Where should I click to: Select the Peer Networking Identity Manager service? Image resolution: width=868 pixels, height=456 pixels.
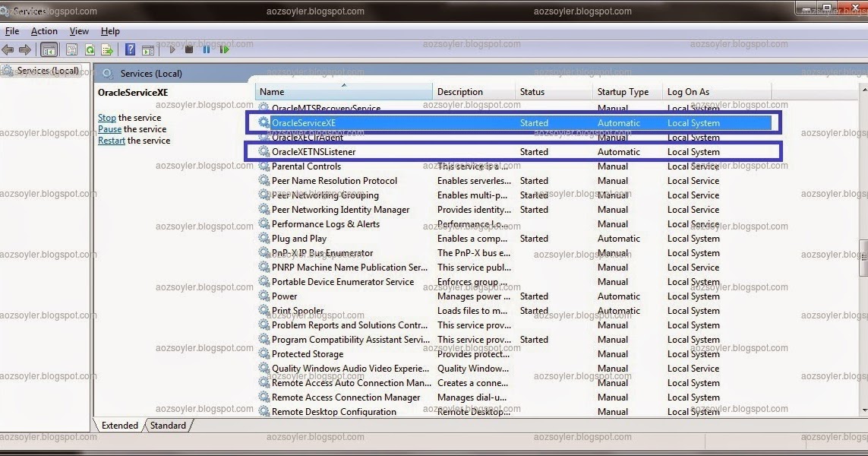pos(340,209)
